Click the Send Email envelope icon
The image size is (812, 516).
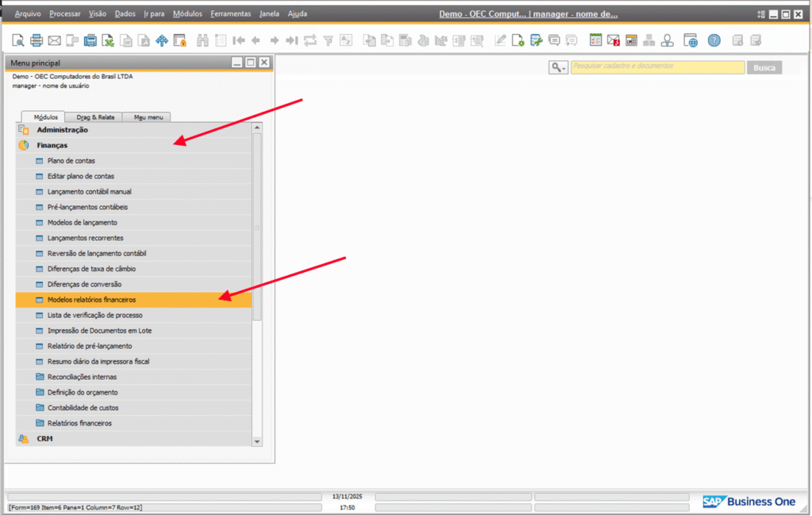point(54,40)
